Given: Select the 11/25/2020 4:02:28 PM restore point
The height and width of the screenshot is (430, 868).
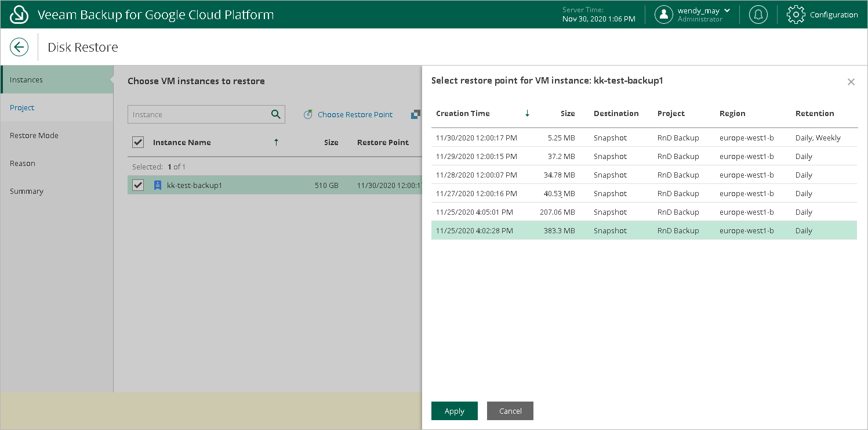Looking at the screenshot, I should [644, 230].
